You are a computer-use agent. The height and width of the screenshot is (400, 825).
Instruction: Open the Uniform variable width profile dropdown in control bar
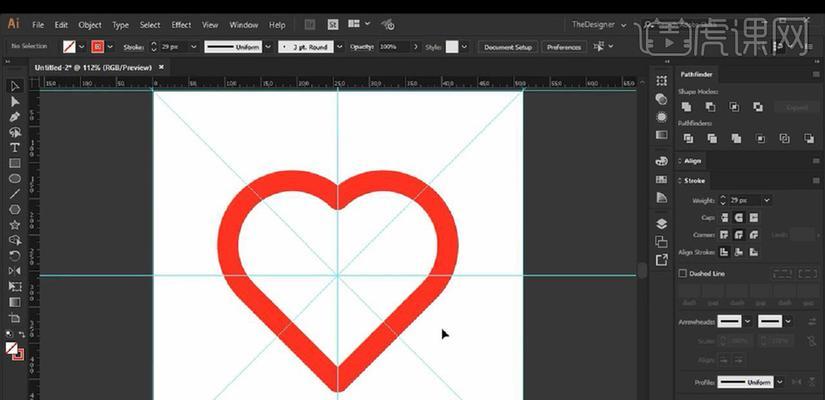click(x=268, y=47)
